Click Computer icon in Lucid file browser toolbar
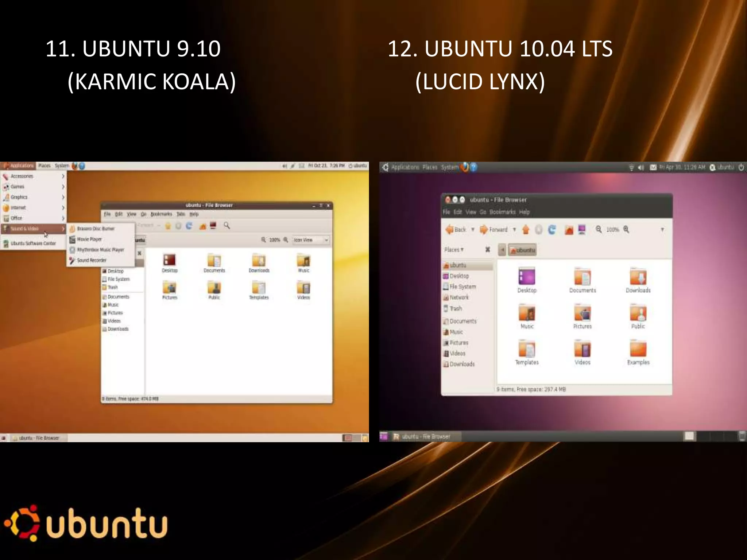The height and width of the screenshot is (560, 747). (x=582, y=230)
